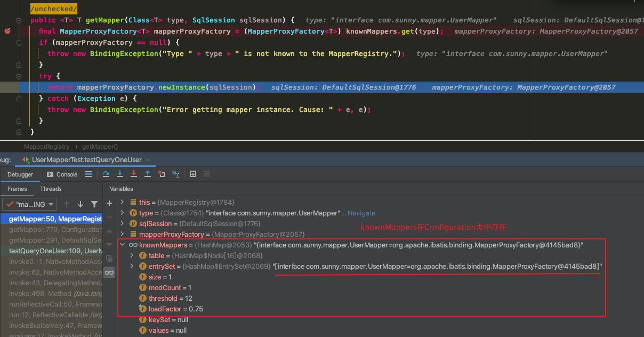Switch to the Debugger tab
The width and height of the screenshot is (644, 337).
click(20, 174)
